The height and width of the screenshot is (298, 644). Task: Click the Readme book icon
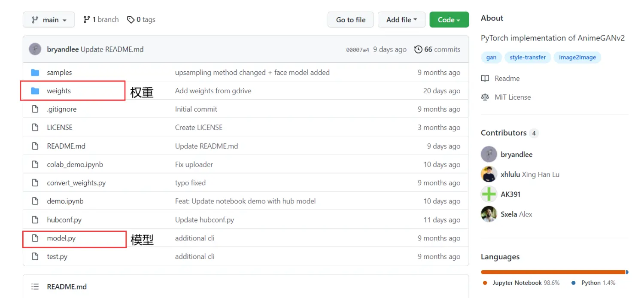pyautogui.click(x=485, y=79)
